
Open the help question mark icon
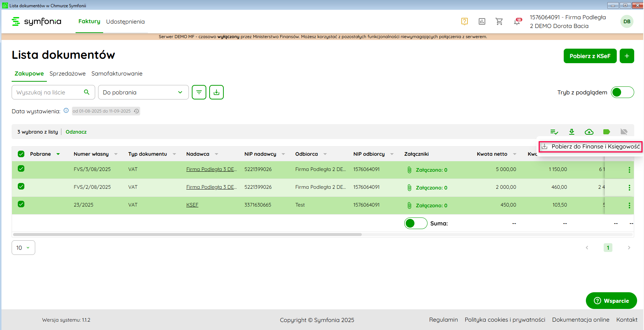pyautogui.click(x=464, y=21)
